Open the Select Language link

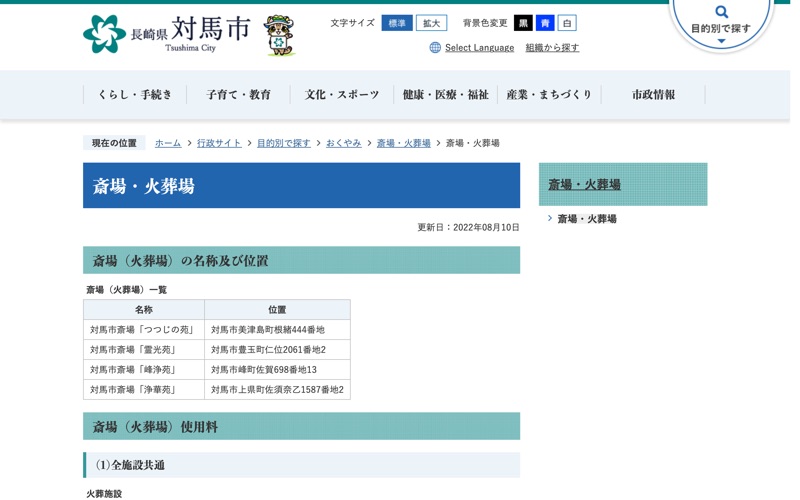(479, 47)
